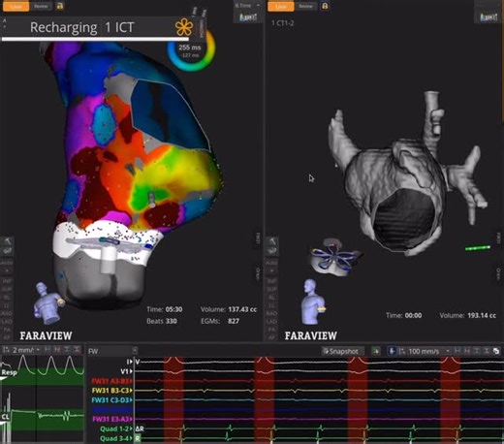Choose the SUP view preset in the left sidebar
This screenshot has width=504, height=444.
7,289
